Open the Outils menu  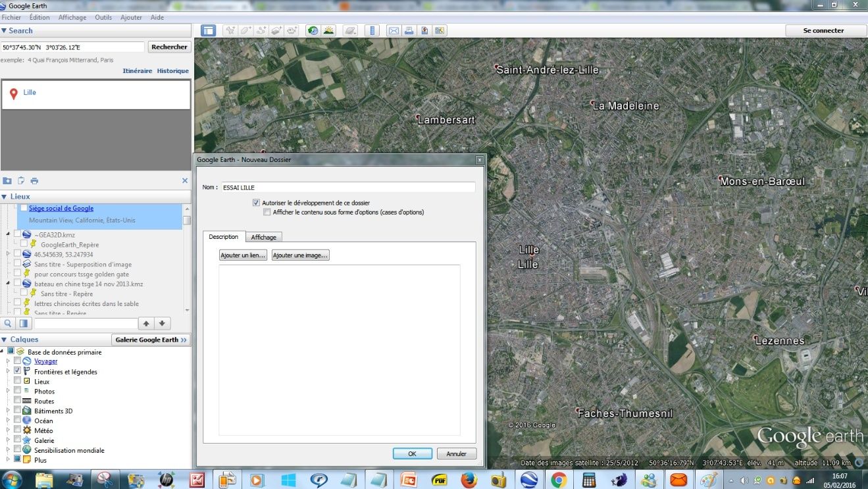pyautogui.click(x=103, y=18)
